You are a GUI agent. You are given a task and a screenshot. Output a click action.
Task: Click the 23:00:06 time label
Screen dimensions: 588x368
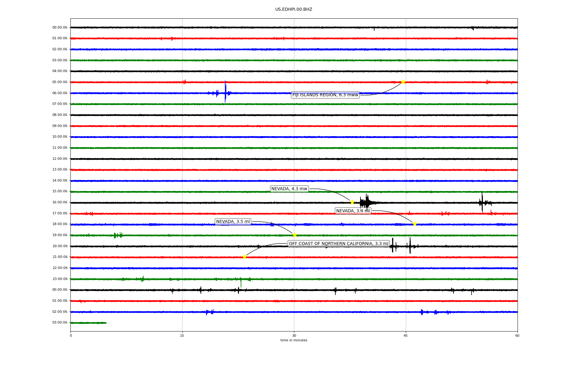(60, 279)
